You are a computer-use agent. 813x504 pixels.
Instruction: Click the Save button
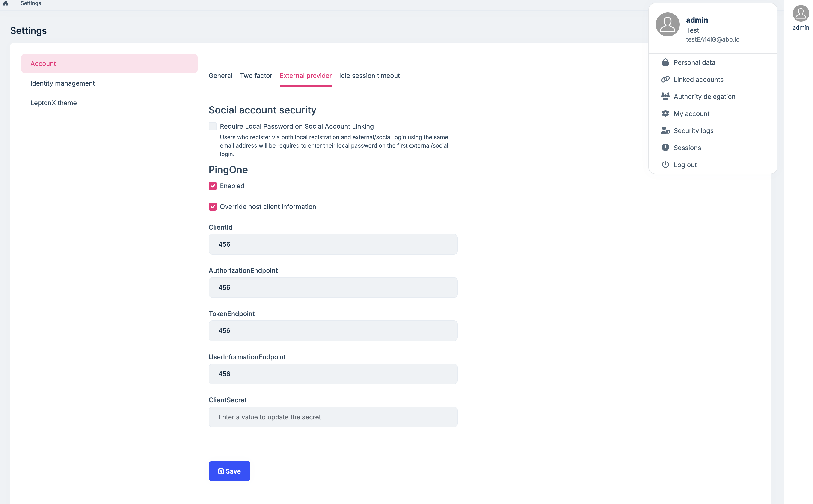[229, 471]
